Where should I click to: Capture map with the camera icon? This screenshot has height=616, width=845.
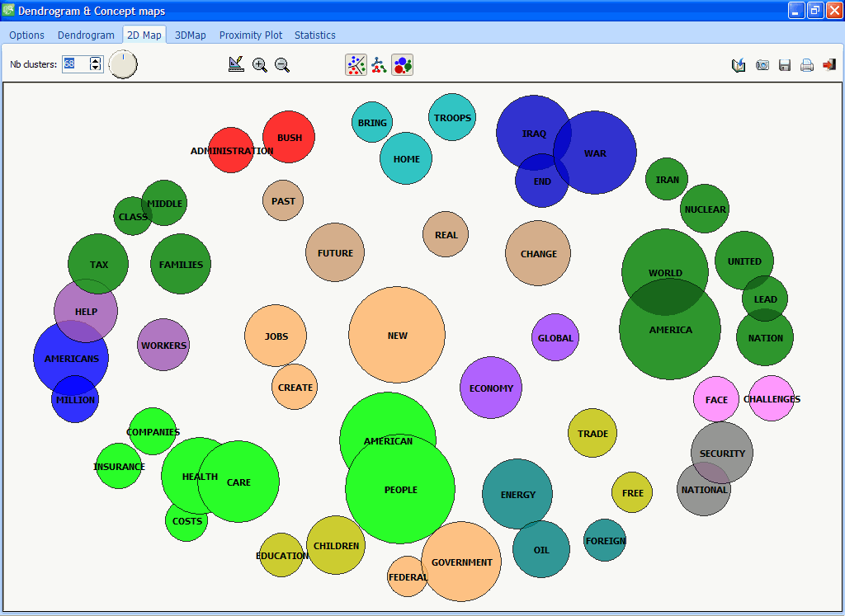[x=762, y=65]
